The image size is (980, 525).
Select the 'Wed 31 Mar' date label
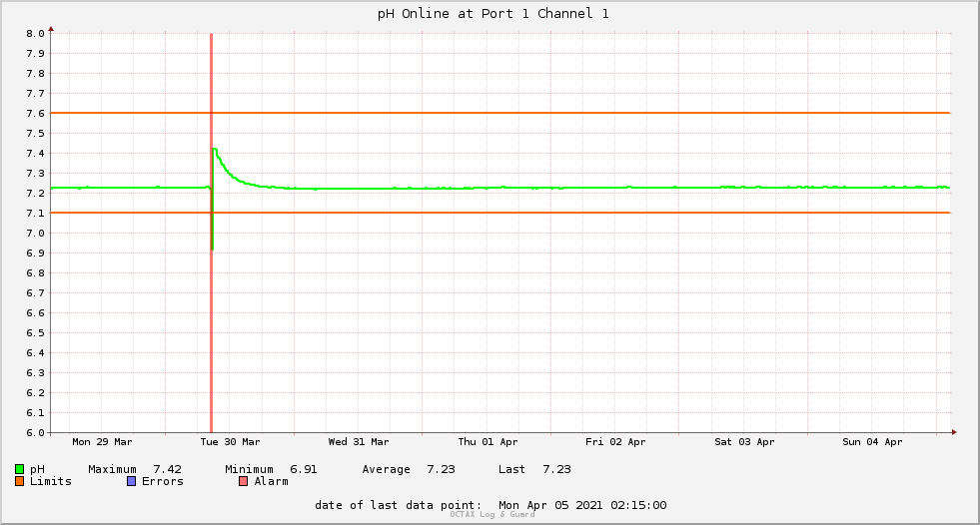coord(359,442)
